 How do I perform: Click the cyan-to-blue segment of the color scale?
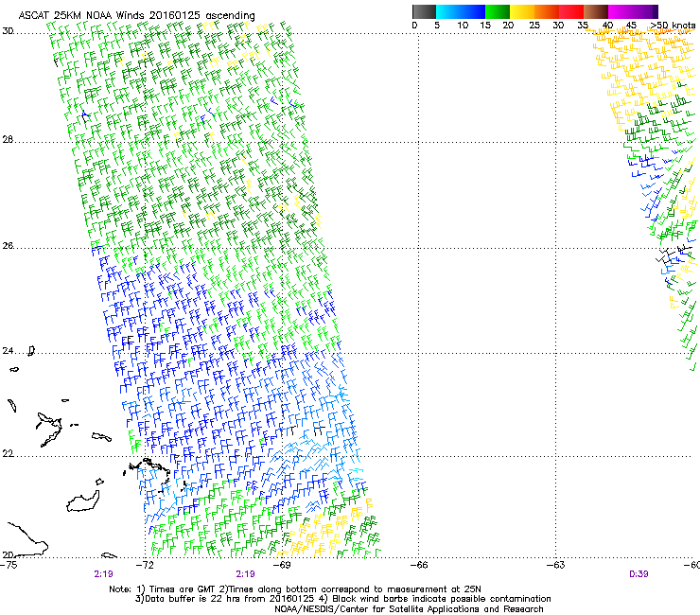tap(461, 11)
